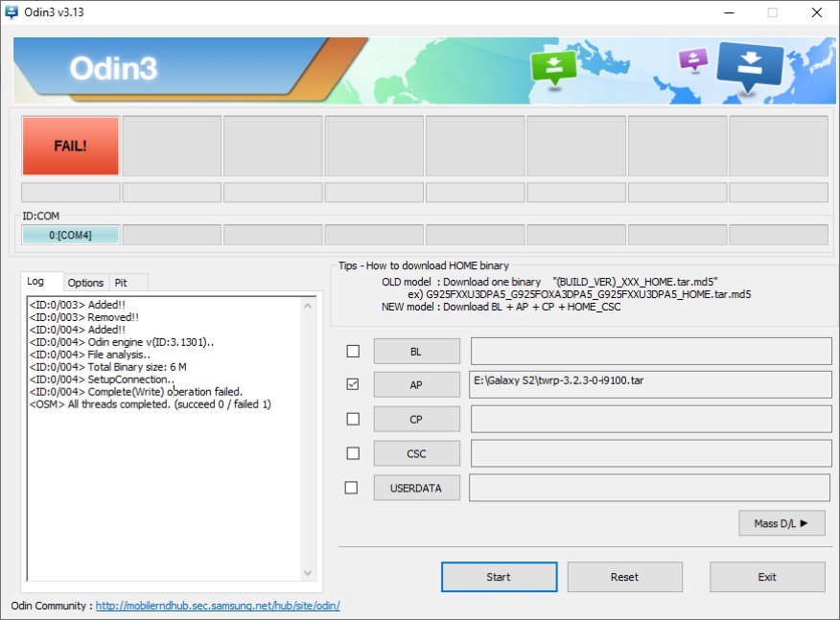Click the 'File analysis..' log line
Image resolution: width=840 pixels, height=620 pixels.
pyautogui.click(x=90, y=355)
